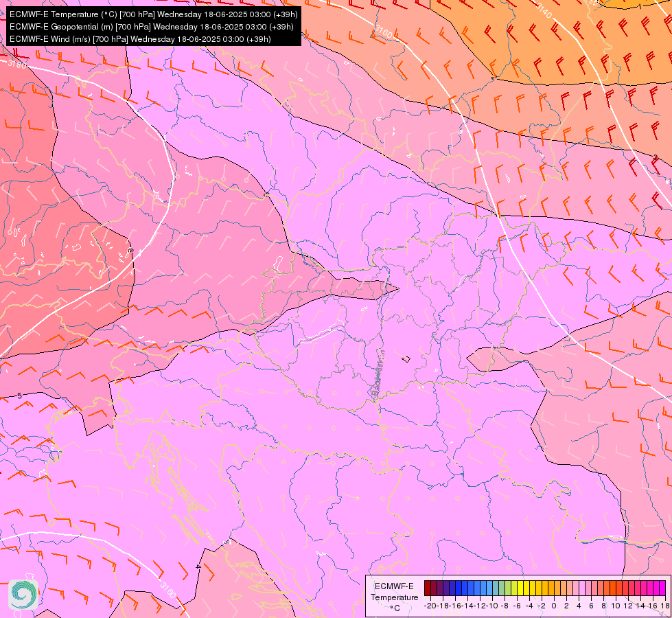Click the legend label '0'

pos(554,606)
